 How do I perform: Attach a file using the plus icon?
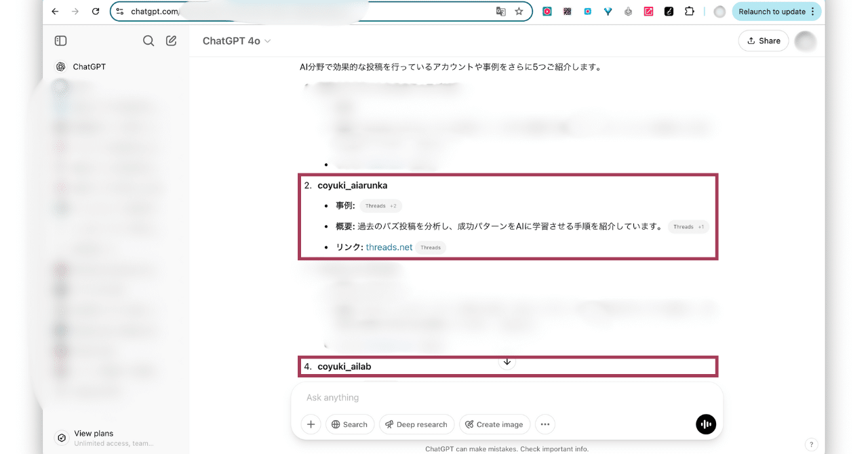pos(311,424)
